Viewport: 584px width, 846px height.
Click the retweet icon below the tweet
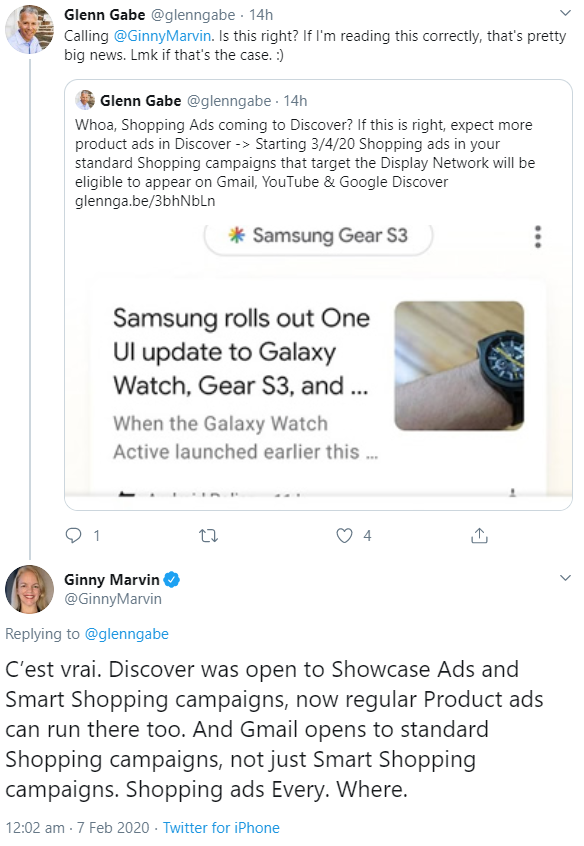click(209, 535)
